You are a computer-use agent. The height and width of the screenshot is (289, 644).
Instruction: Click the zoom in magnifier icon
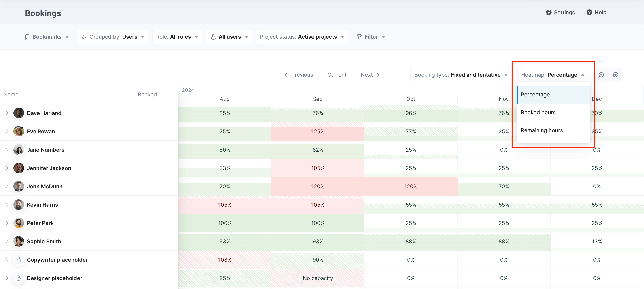coord(615,75)
